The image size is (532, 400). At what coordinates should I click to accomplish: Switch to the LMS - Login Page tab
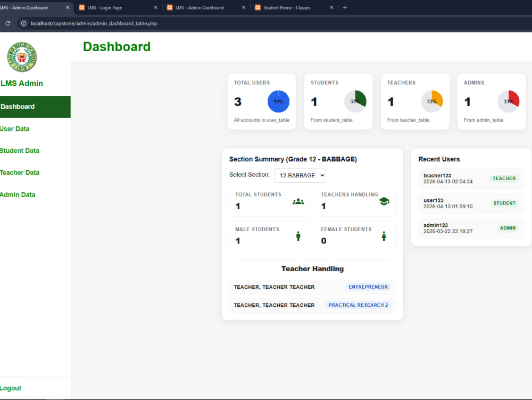[118, 7]
